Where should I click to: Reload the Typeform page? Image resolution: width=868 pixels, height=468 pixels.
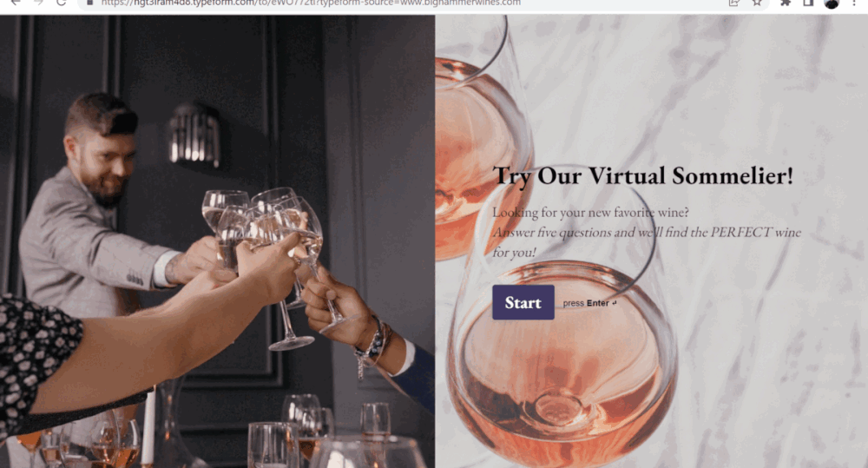click(x=61, y=3)
